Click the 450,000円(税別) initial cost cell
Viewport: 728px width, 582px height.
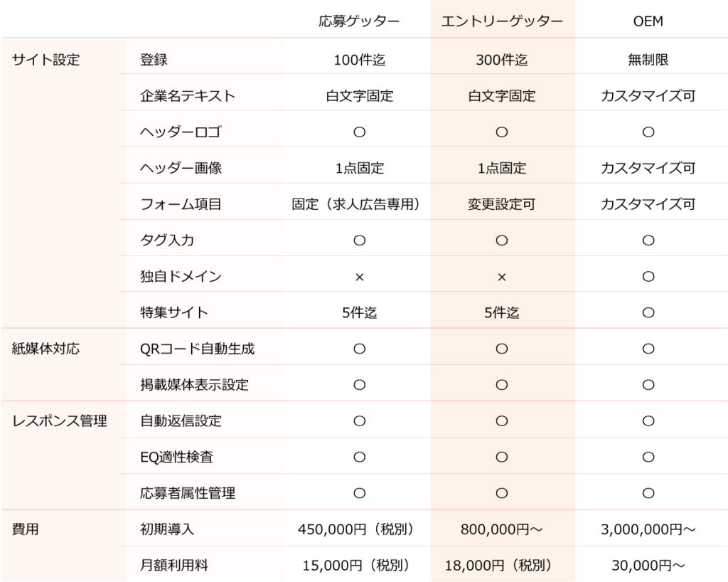[x=355, y=529]
